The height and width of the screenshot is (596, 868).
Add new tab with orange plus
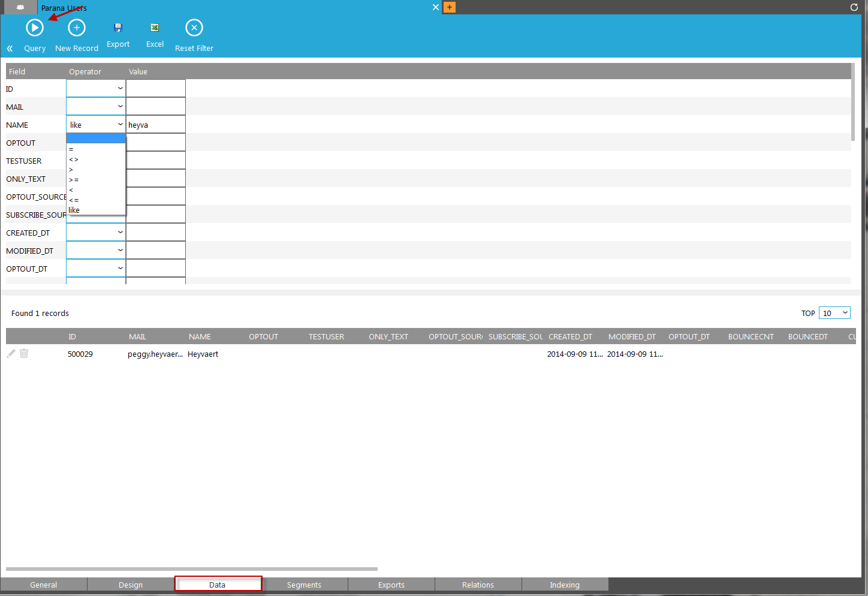pos(450,7)
